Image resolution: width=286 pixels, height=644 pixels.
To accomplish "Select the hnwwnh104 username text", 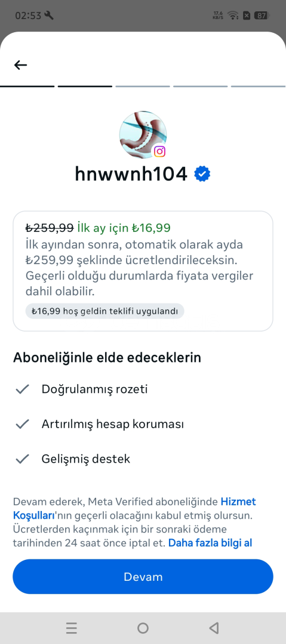I will [131, 174].
